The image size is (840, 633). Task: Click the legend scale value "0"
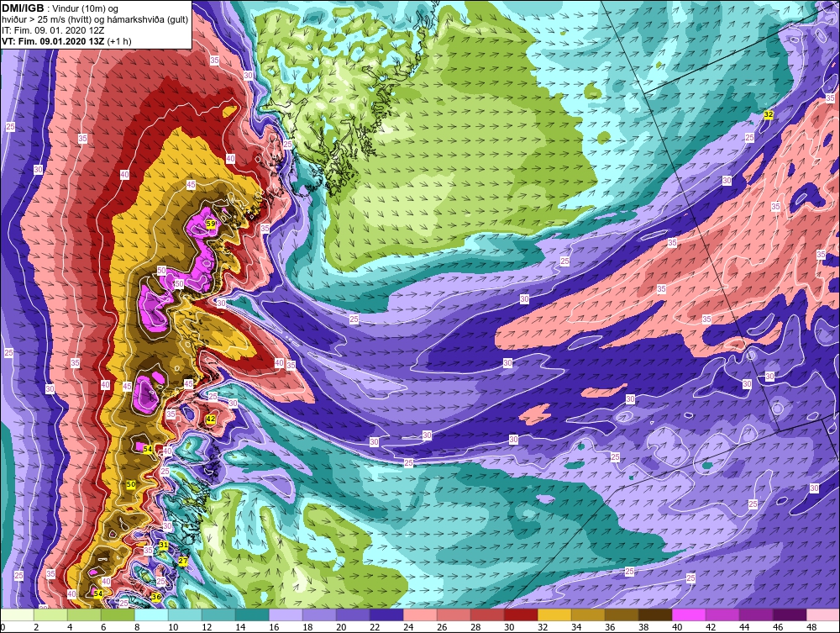tap(3, 627)
